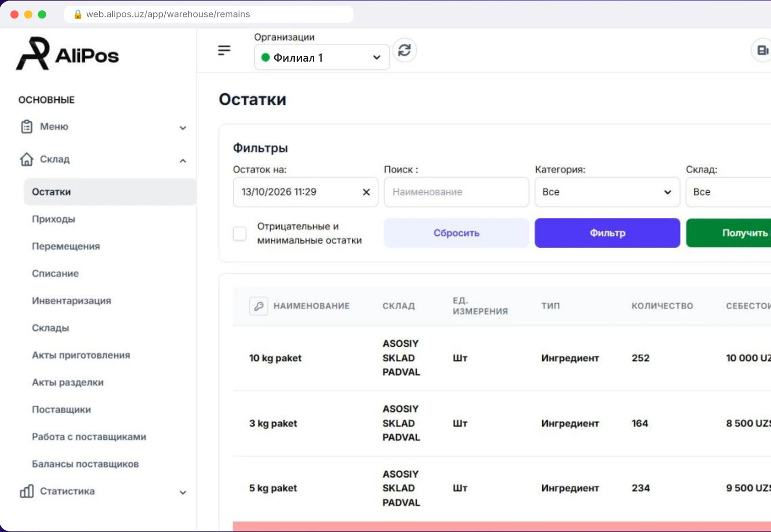This screenshot has height=532, width=771.
Task: Select Склады sidebar item
Action: pos(51,328)
